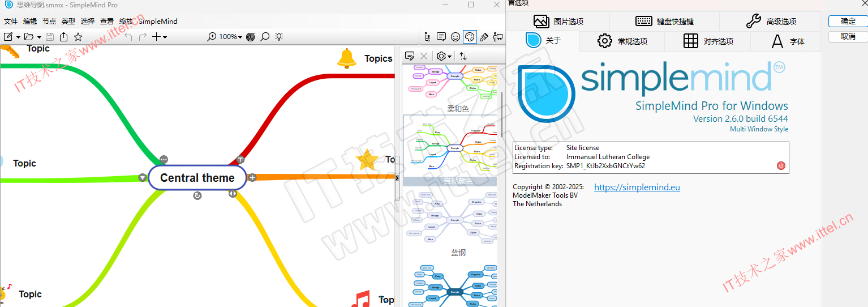Click the ellipsis handle above Central theme

(164, 159)
